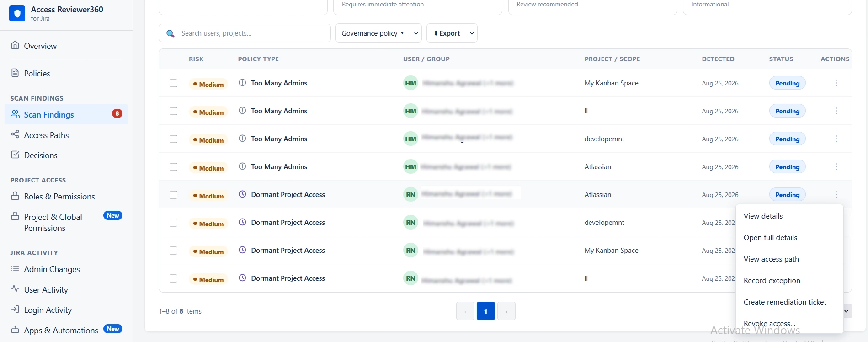Click the Policies document icon
Image resolution: width=868 pixels, height=342 pixels.
click(x=15, y=73)
